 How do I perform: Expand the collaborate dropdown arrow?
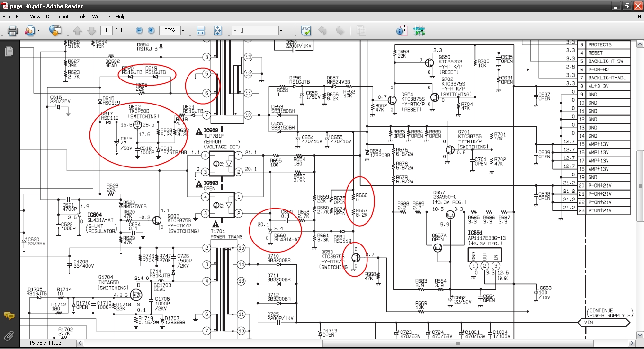tap(39, 31)
